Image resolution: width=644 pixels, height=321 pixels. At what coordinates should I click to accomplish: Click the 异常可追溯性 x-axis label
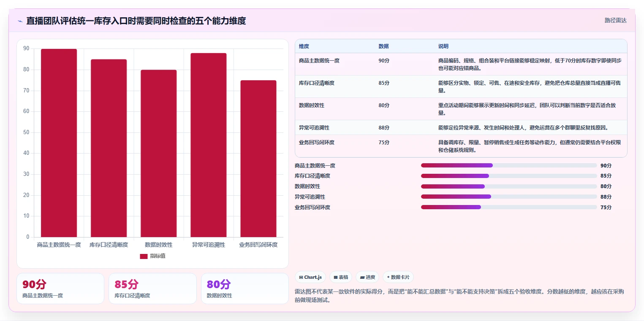209,245
